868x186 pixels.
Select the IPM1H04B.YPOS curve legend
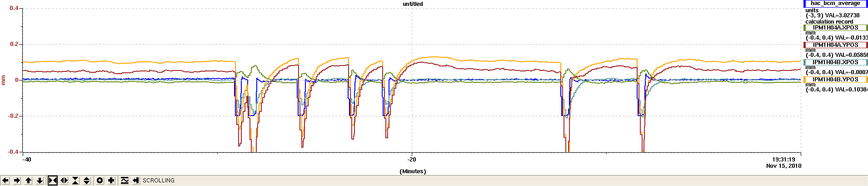(835, 80)
